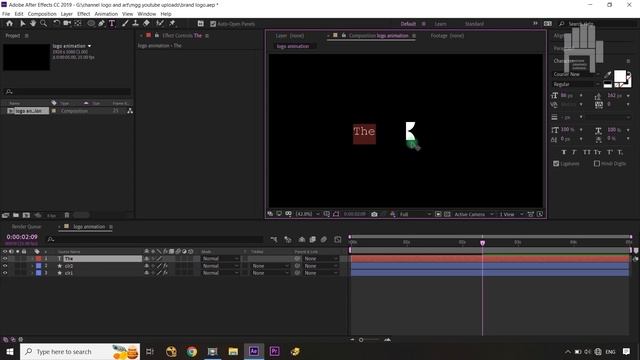The height and width of the screenshot is (360, 640).
Task: Create a new folder in Project panel
Action: [x=16, y=215]
